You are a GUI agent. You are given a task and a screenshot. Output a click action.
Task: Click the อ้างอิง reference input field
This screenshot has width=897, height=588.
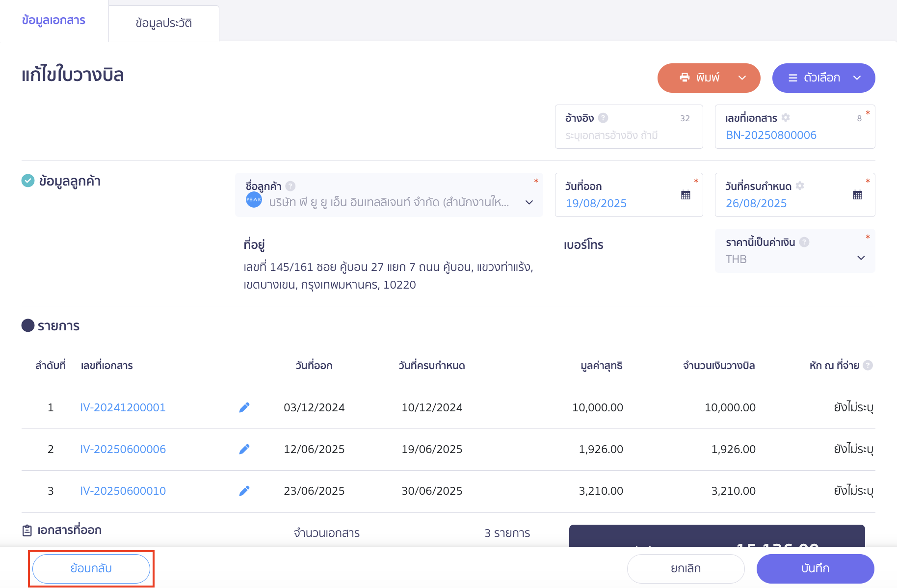click(x=623, y=135)
